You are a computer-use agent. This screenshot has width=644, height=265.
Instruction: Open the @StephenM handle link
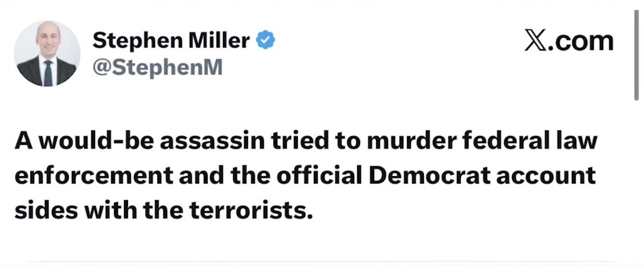click(x=157, y=67)
